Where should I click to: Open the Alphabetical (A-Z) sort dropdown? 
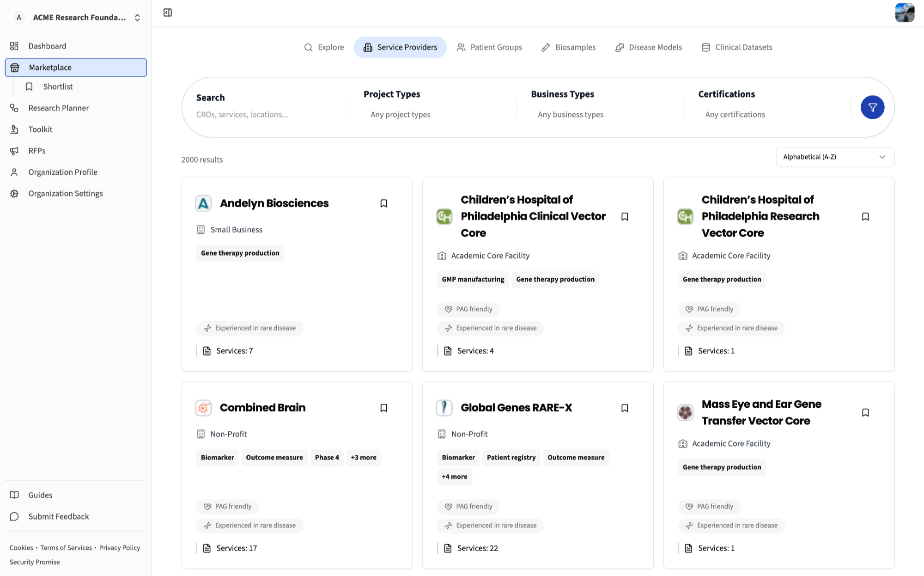[835, 157]
